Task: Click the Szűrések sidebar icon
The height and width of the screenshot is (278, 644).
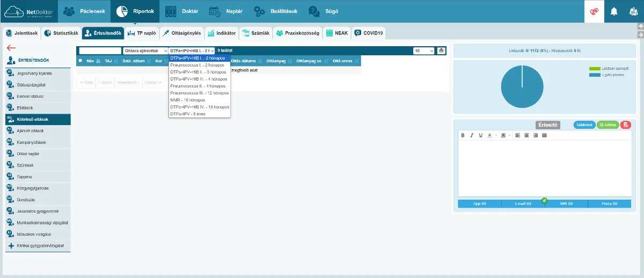Action: pos(10,164)
